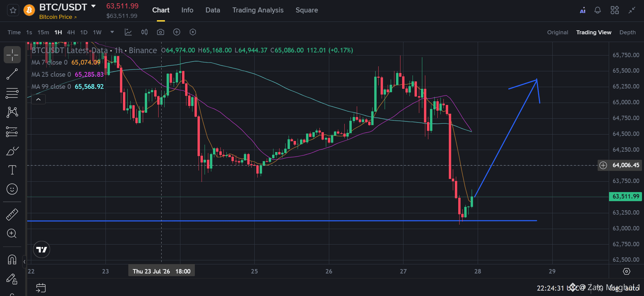Select the forecasting and measurement tool
The height and width of the screenshot is (296, 644).
click(x=12, y=132)
